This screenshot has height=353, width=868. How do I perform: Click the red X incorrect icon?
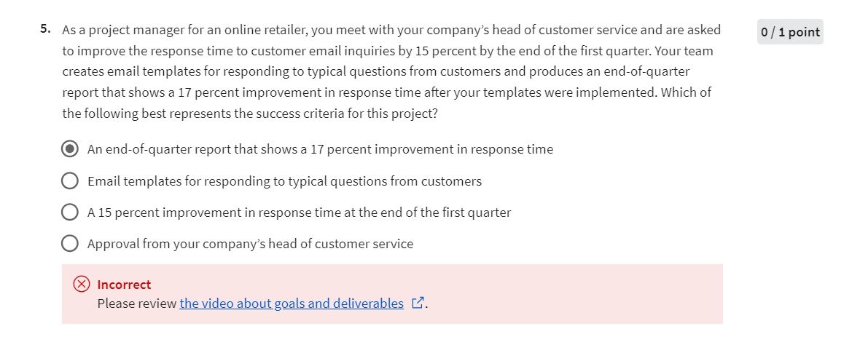pos(82,285)
